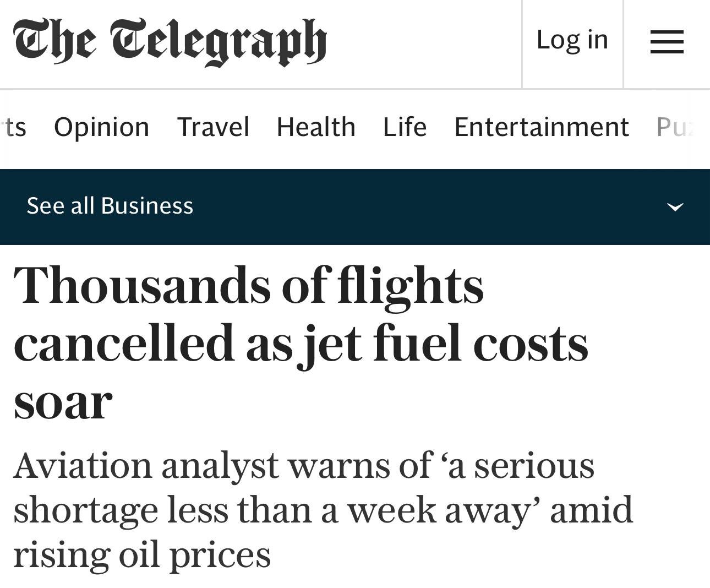Open the hamburger menu
The width and height of the screenshot is (710, 588).
[667, 42]
